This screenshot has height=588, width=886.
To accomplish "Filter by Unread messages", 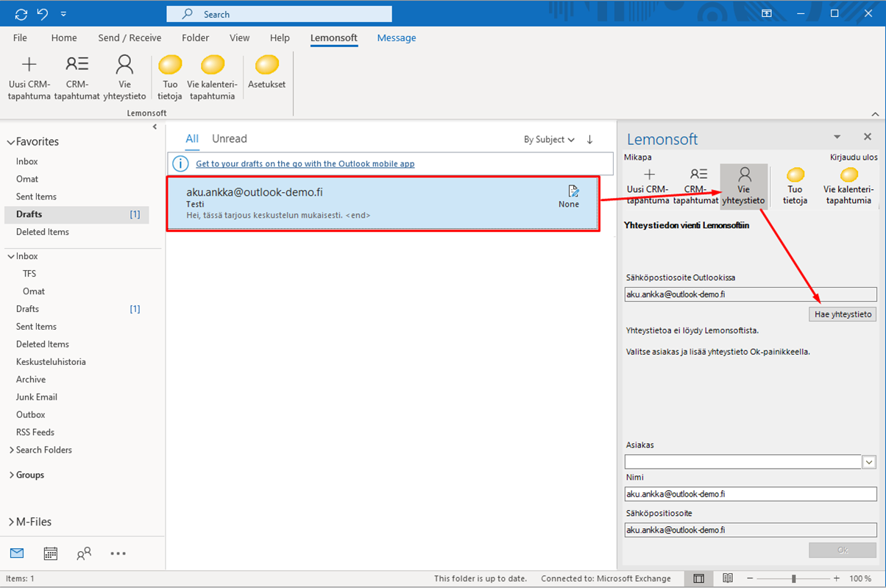I will 230,139.
